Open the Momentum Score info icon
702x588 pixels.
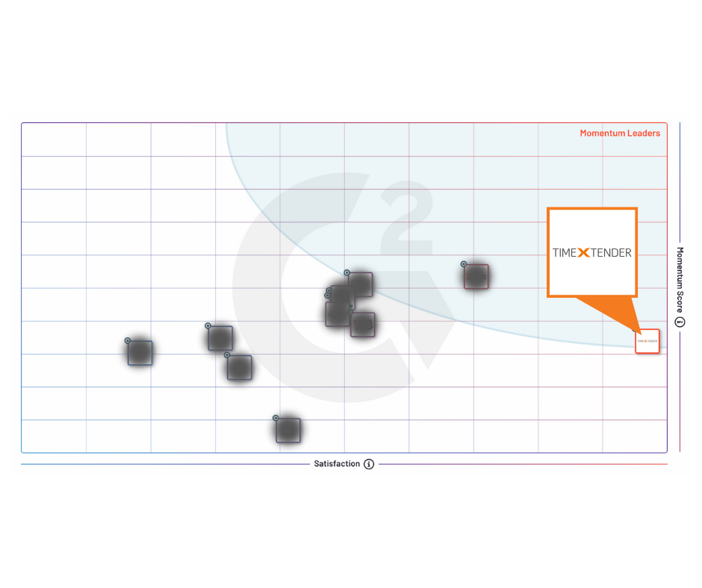(x=680, y=322)
